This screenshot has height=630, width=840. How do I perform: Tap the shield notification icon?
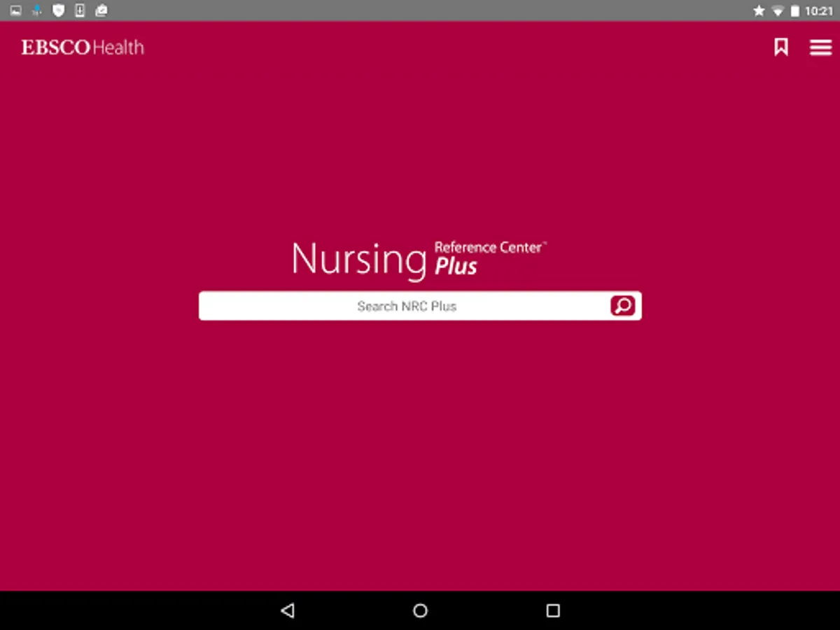pyautogui.click(x=59, y=10)
